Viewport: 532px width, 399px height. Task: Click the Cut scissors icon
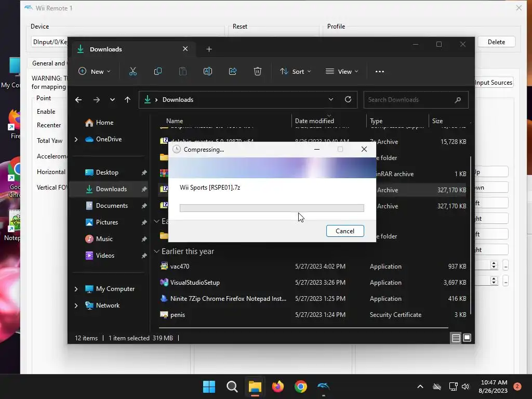coord(132,71)
